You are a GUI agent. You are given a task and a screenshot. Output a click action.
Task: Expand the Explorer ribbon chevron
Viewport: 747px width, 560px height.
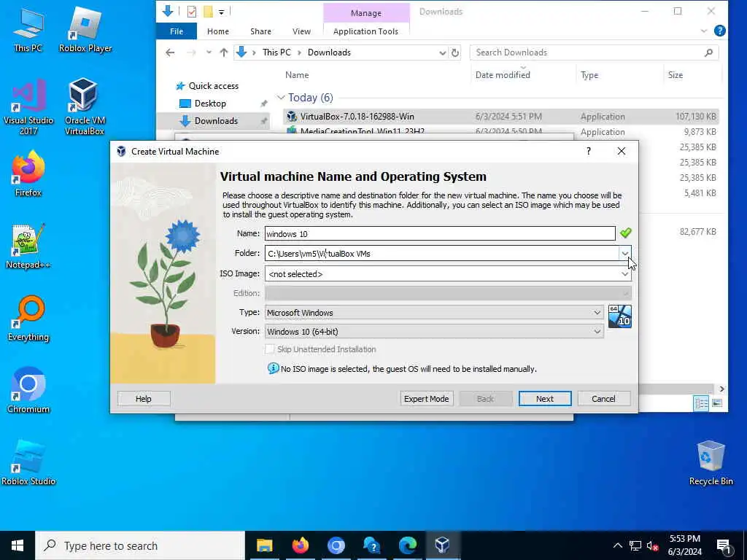point(704,31)
